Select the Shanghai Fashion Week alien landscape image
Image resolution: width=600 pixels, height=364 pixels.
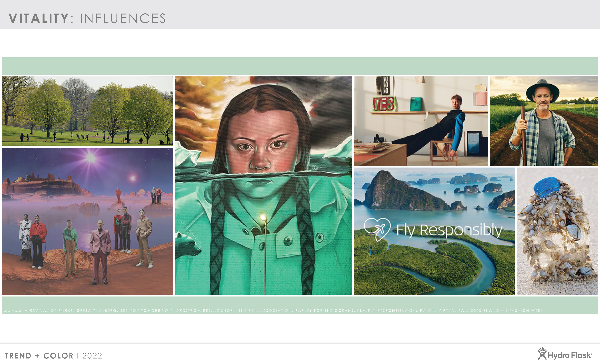point(87,221)
